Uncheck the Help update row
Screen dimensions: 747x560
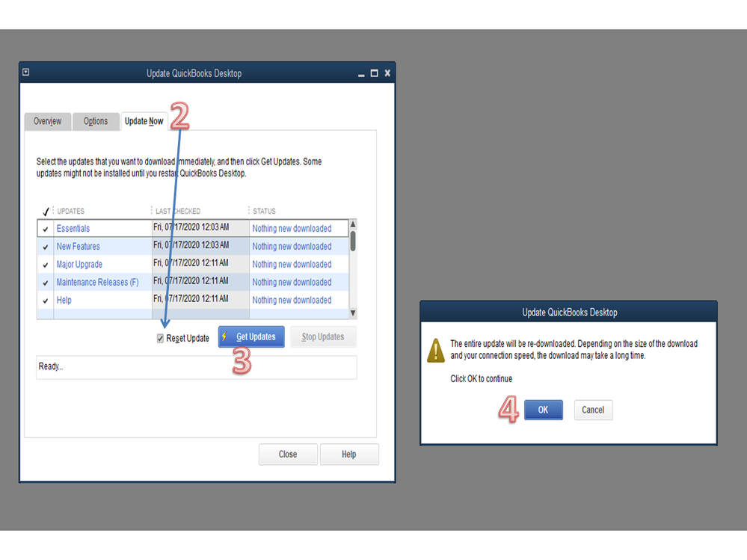point(46,301)
